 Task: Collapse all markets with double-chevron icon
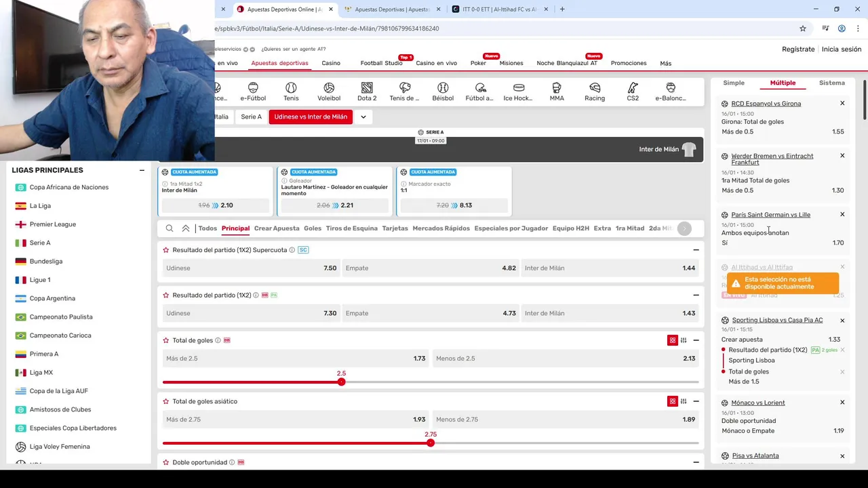186,228
